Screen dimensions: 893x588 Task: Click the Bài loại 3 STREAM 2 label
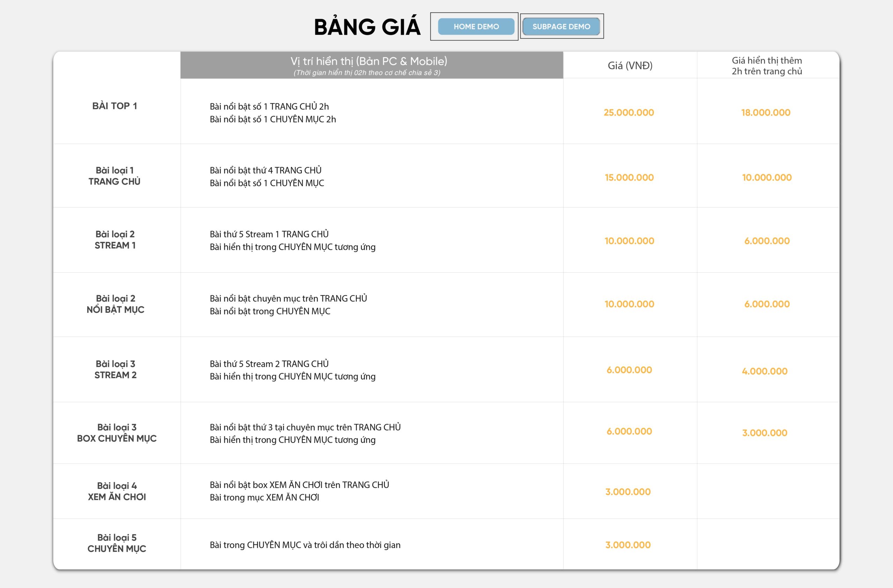click(x=115, y=370)
